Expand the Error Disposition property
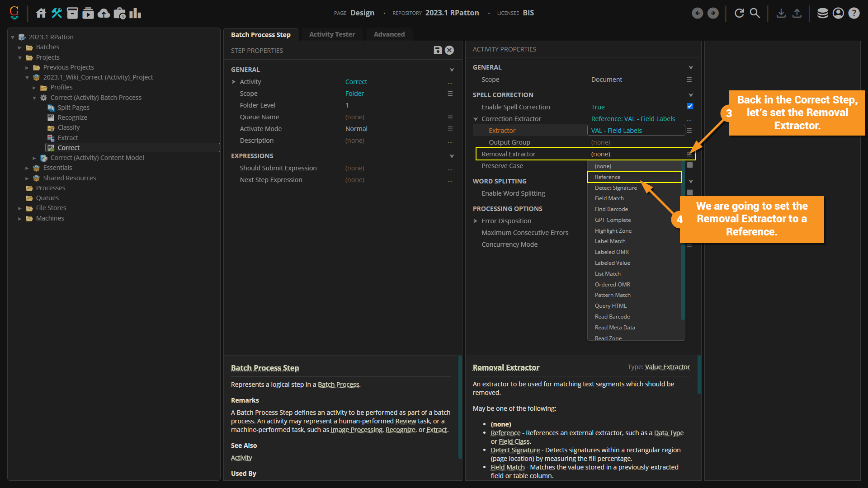The width and height of the screenshot is (868, 488). 476,221
